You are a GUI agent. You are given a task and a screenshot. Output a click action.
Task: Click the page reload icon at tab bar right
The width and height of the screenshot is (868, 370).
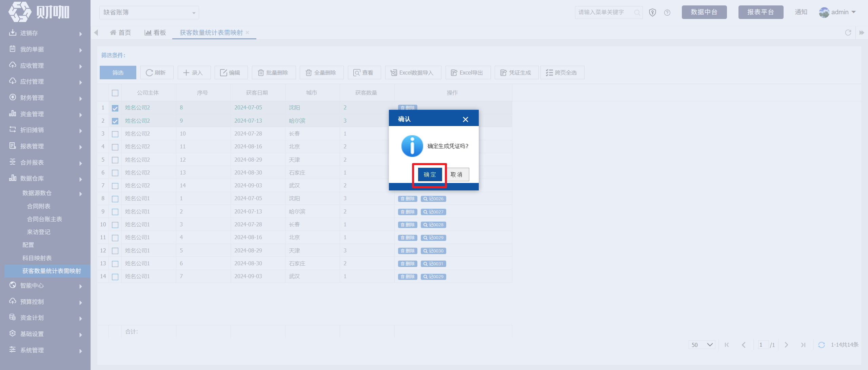pos(848,33)
